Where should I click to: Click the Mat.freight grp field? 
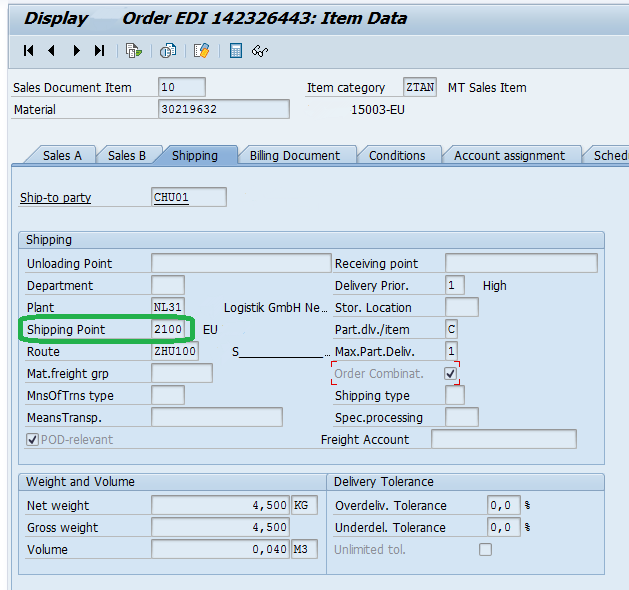182,373
